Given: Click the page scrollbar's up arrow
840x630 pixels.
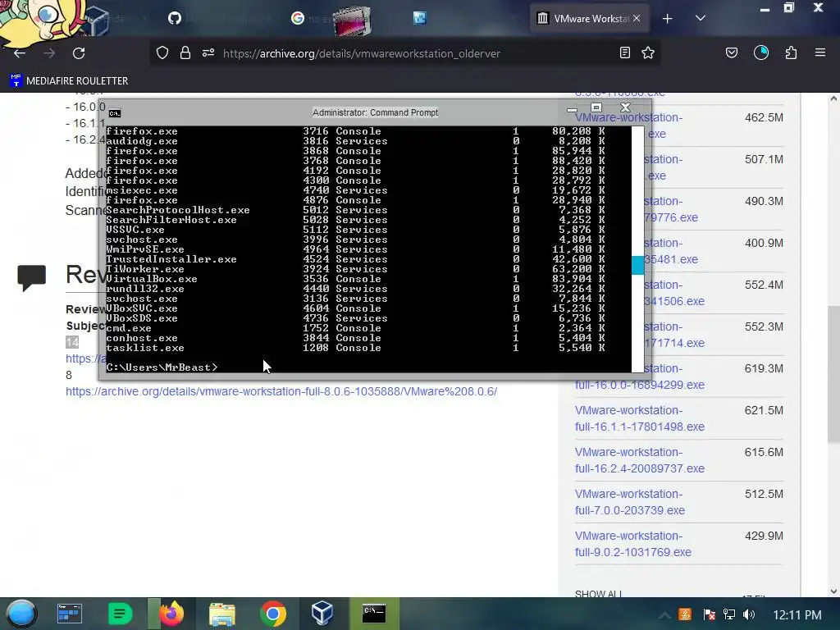Looking at the screenshot, I should (833, 98).
